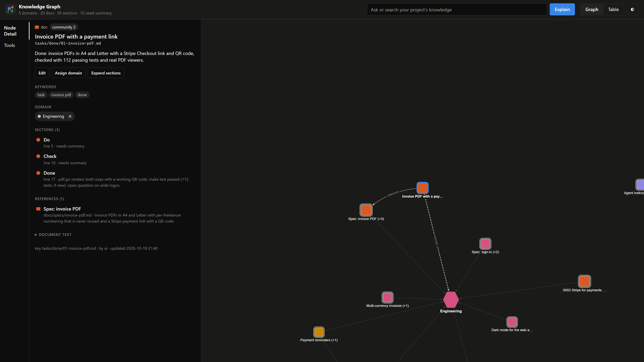Click the 'done' keyword chip
This screenshot has height=362, width=644.
pyautogui.click(x=82, y=95)
